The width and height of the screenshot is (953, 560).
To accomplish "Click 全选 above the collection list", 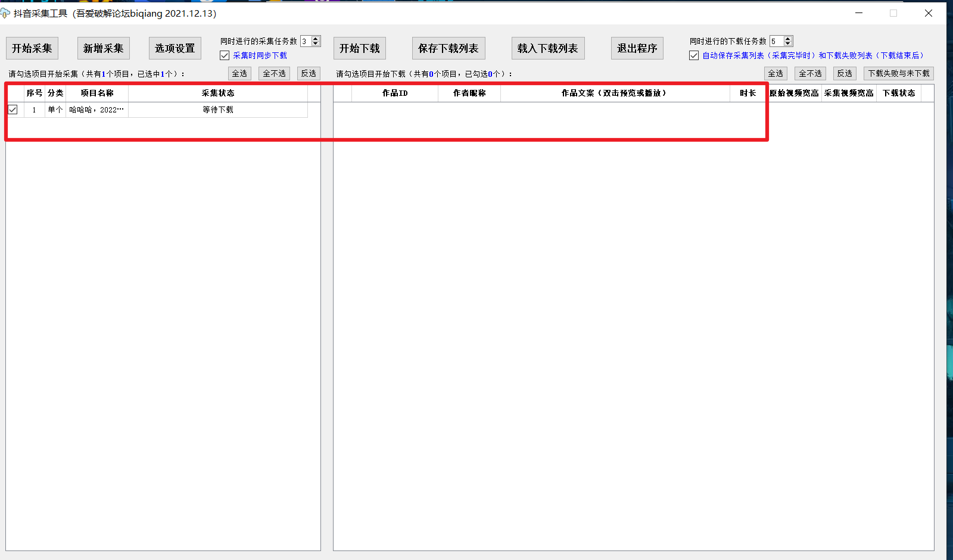I will (x=239, y=73).
